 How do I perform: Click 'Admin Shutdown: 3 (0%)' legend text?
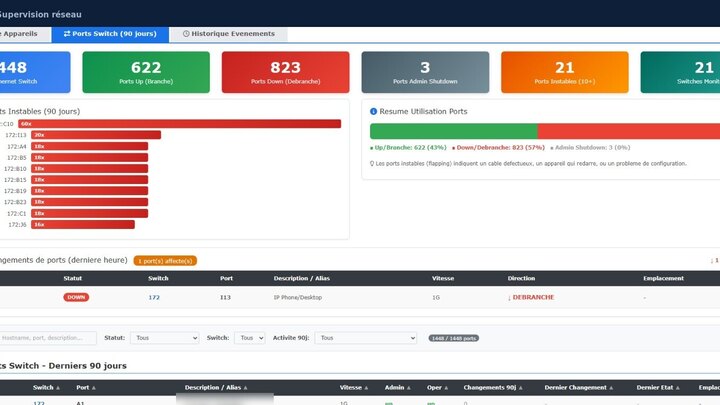(590, 148)
